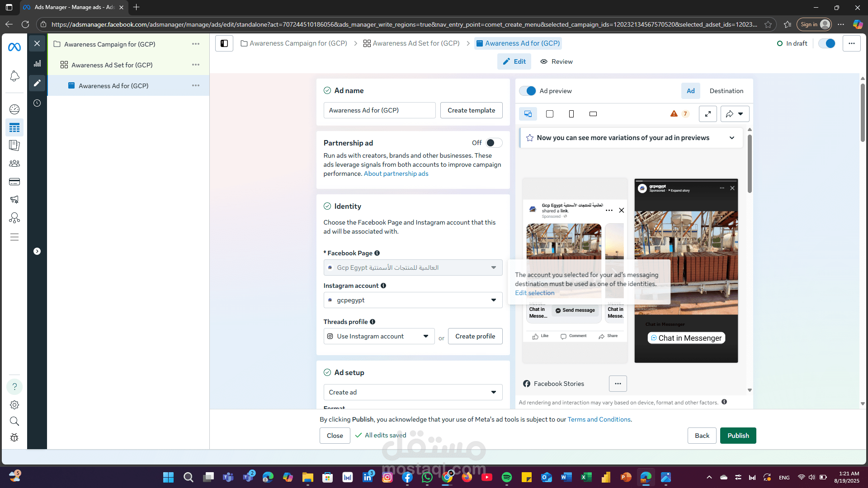This screenshot has height=488, width=868.
Task: Open Instagram account gcpegypt dropdown
Action: tap(413, 300)
